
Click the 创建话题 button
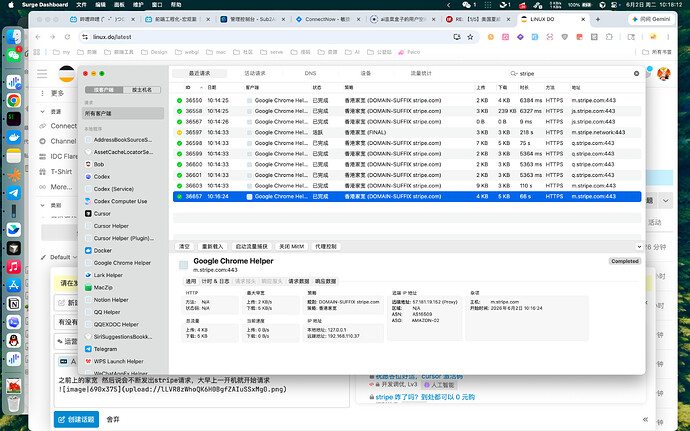coord(76,420)
